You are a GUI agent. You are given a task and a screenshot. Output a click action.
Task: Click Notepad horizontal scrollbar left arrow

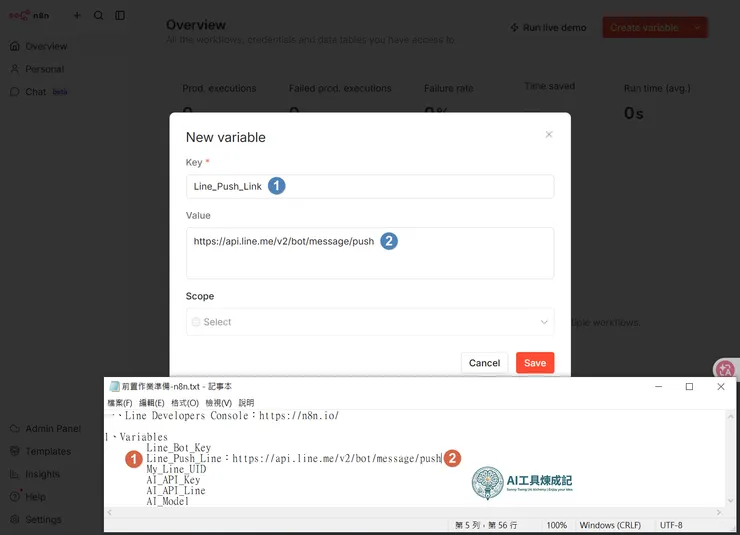point(109,512)
